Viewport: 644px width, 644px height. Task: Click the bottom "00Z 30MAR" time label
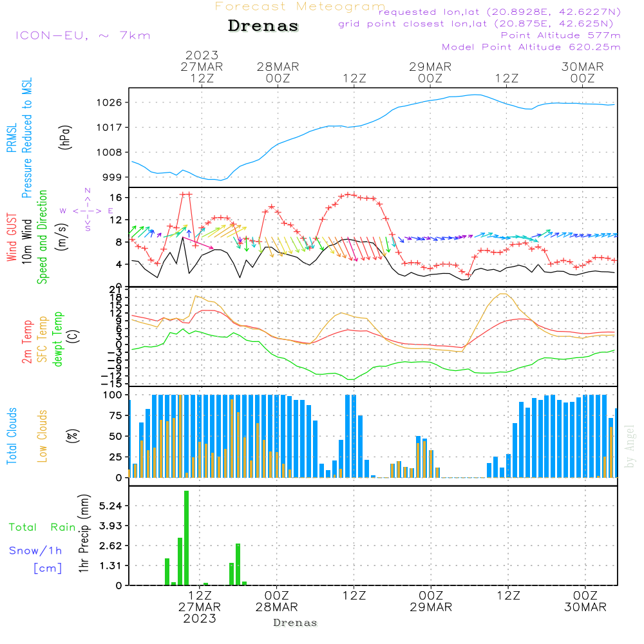(x=585, y=601)
